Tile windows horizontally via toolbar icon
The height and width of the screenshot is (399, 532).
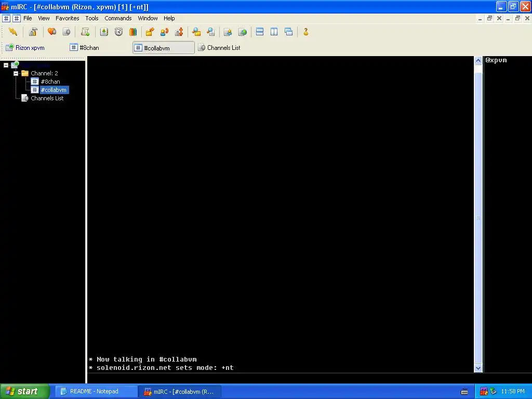[260, 32]
